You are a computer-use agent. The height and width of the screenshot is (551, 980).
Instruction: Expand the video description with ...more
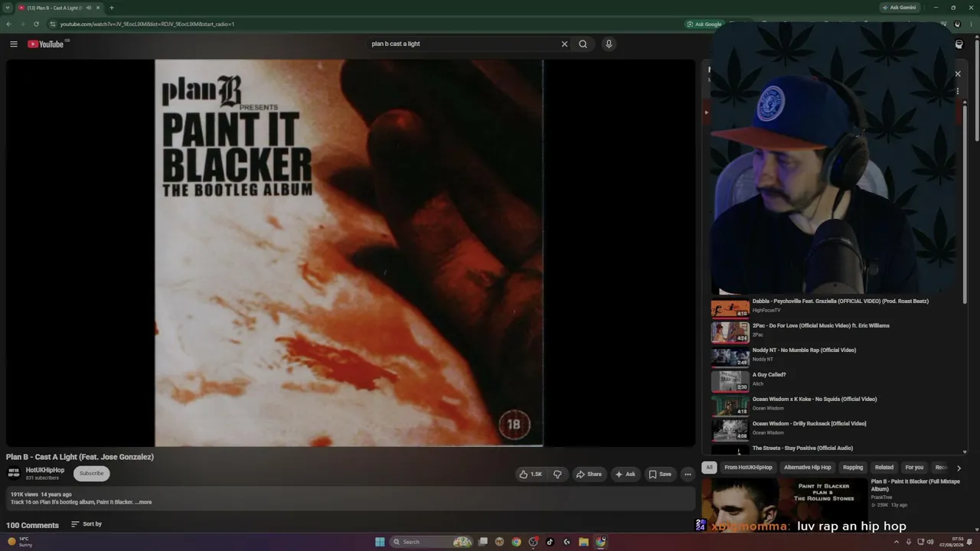(143, 503)
